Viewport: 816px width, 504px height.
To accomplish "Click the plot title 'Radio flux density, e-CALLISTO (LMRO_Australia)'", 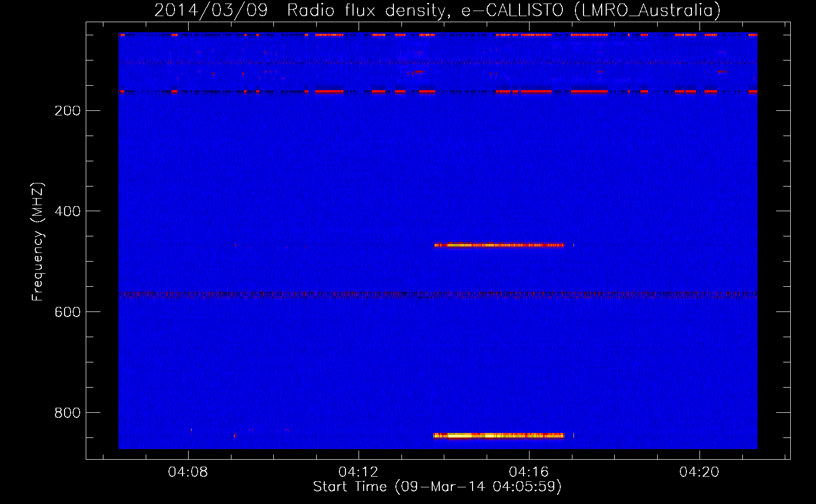I will [504, 10].
